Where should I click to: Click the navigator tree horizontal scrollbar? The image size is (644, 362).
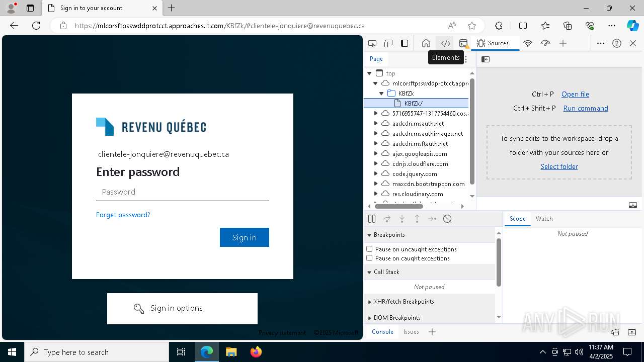(399, 206)
